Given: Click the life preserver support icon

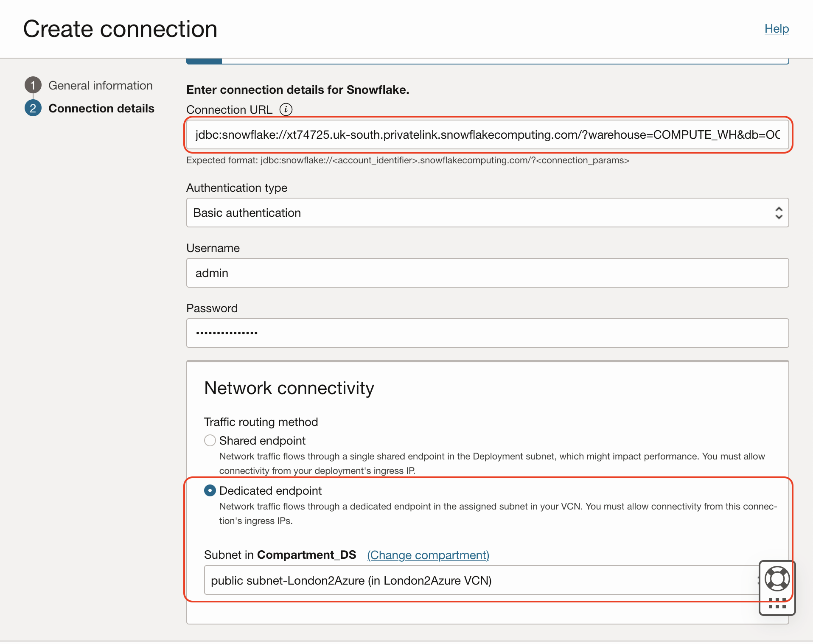Looking at the screenshot, I should click(x=777, y=578).
